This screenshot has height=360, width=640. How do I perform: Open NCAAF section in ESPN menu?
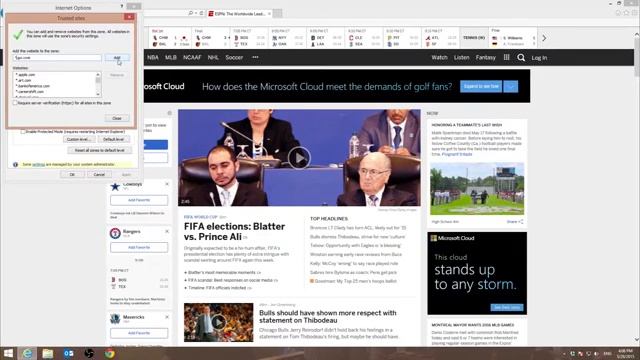[192, 58]
